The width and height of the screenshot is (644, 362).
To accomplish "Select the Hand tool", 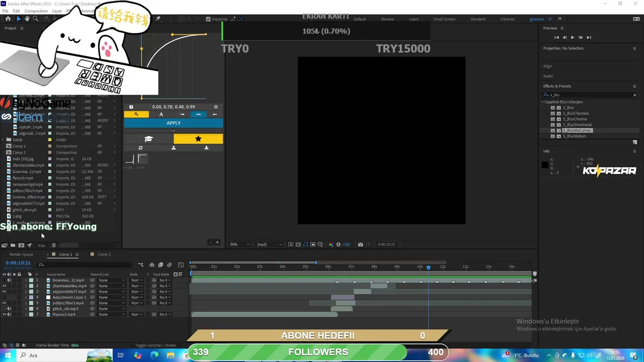I will coord(27,19).
